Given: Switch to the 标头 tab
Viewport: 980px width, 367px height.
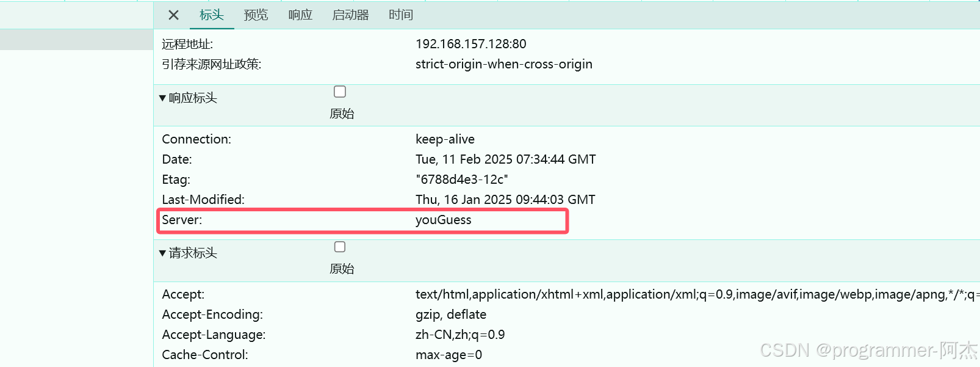Looking at the screenshot, I should pos(212,15).
